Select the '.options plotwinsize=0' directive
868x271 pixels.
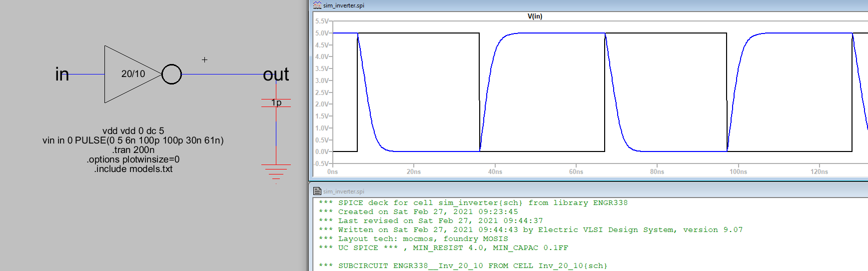[x=133, y=159]
